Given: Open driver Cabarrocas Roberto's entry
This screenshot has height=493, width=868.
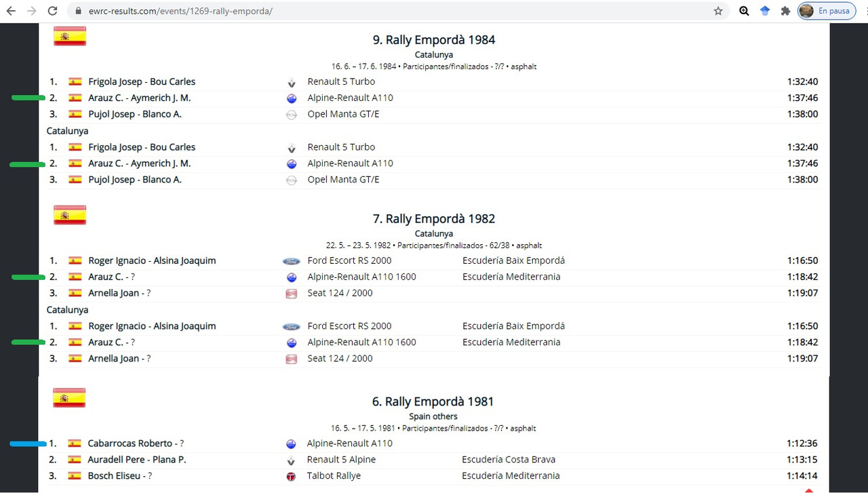Looking at the screenshot, I should click(136, 443).
